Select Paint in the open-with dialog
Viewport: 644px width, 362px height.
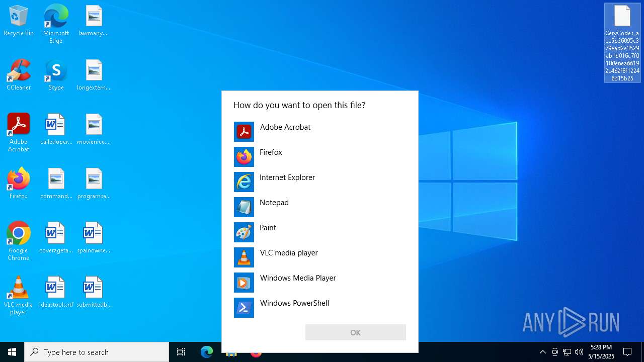(319, 232)
